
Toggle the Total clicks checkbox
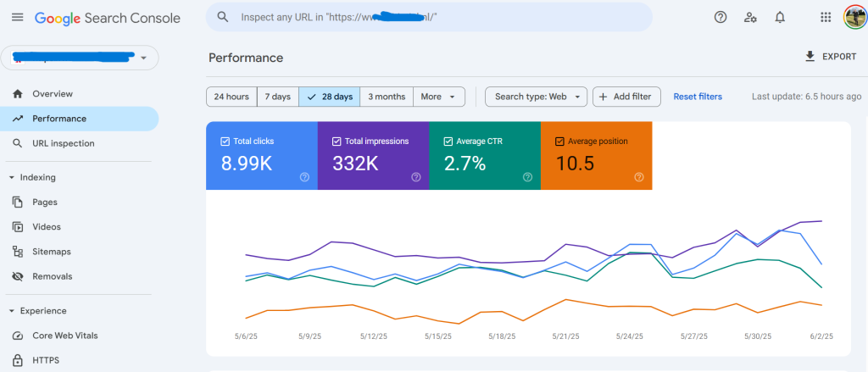(x=225, y=142)
